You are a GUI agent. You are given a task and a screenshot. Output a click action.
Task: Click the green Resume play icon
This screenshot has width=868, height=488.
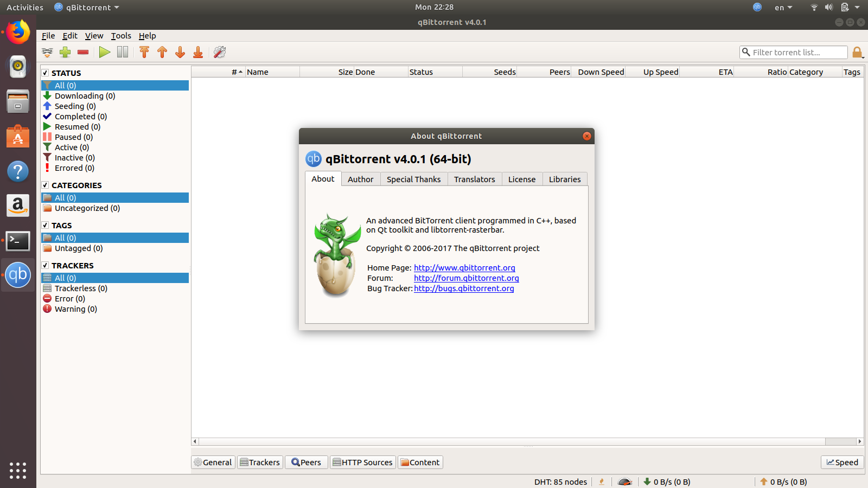(105, 52)
